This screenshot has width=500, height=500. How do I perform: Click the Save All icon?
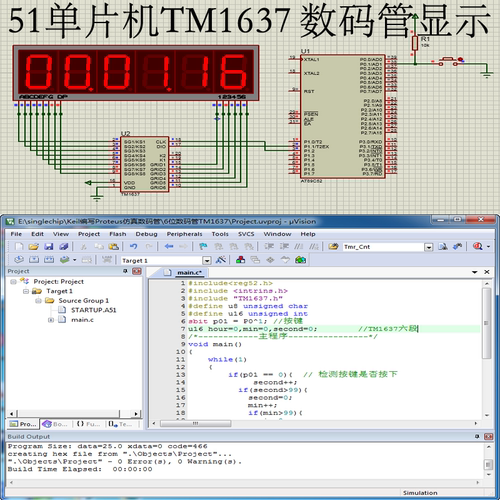[x=64, y=246]
